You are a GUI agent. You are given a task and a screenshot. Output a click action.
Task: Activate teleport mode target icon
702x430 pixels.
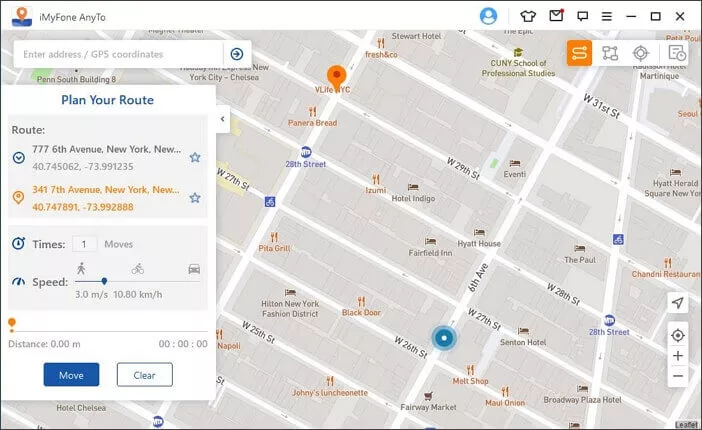tap(641, 53)
